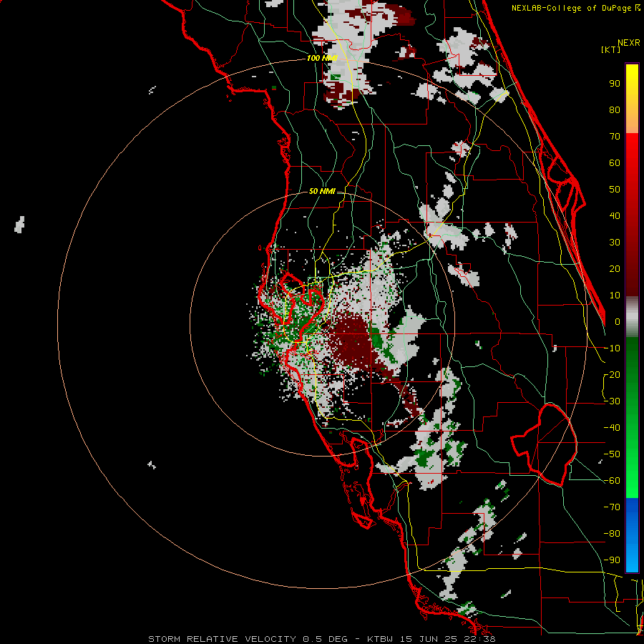The height and width of the screenshot is (644, 644).
Task: Click the "STORM RELATIVE VELOCITY" product title
Action: click(x=222, y=639)
